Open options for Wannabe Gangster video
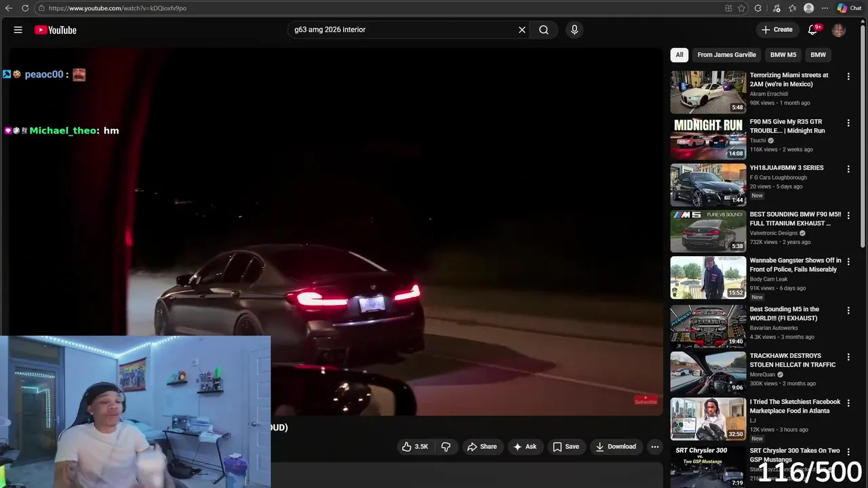 tap(848, 262)
